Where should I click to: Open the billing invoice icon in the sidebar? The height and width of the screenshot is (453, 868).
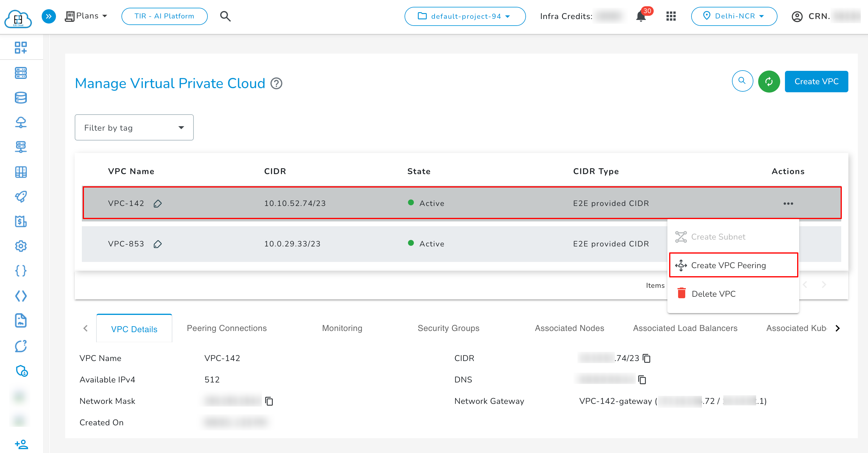(x=21, y=221)
